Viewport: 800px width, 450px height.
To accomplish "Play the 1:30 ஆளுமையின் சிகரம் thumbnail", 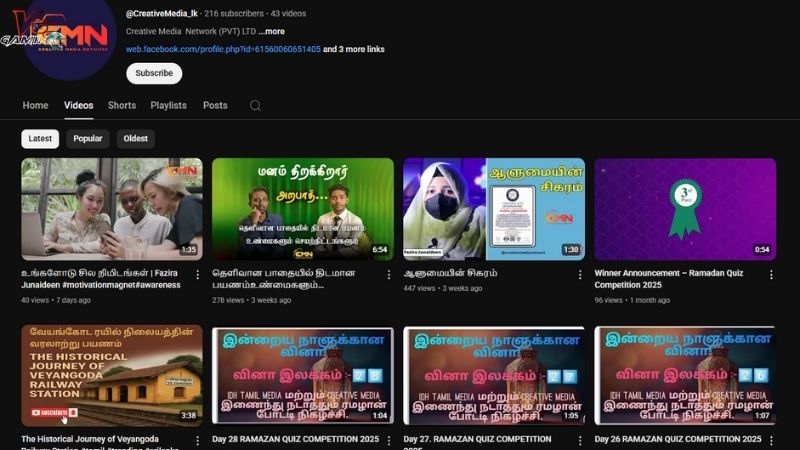I will tap(494, 209).
